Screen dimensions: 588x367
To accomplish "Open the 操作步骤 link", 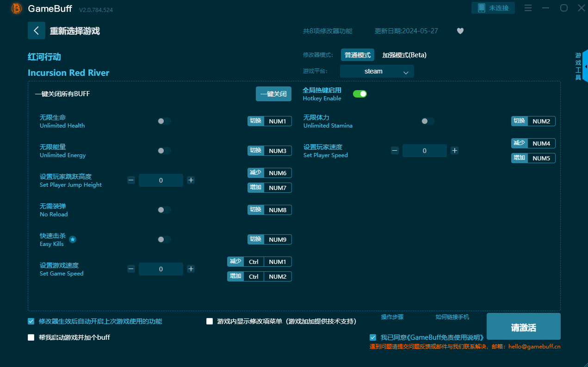I will pos(392,317).
